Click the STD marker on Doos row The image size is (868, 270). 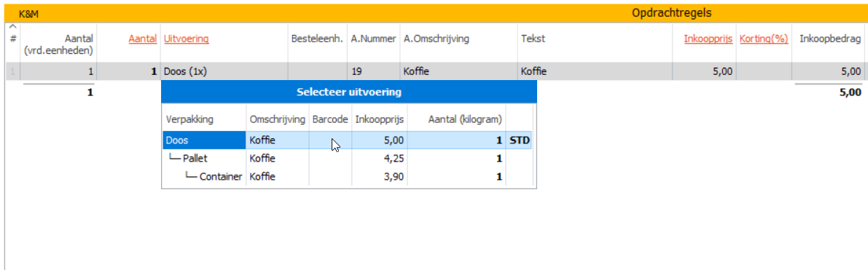point(519,140)
